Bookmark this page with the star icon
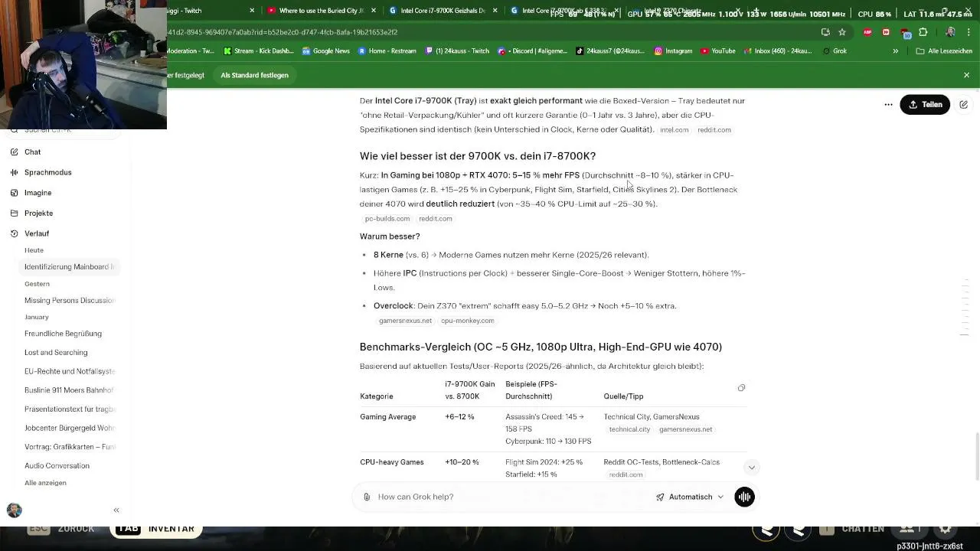This screenshot has width=980, height=551. [842, 32]
